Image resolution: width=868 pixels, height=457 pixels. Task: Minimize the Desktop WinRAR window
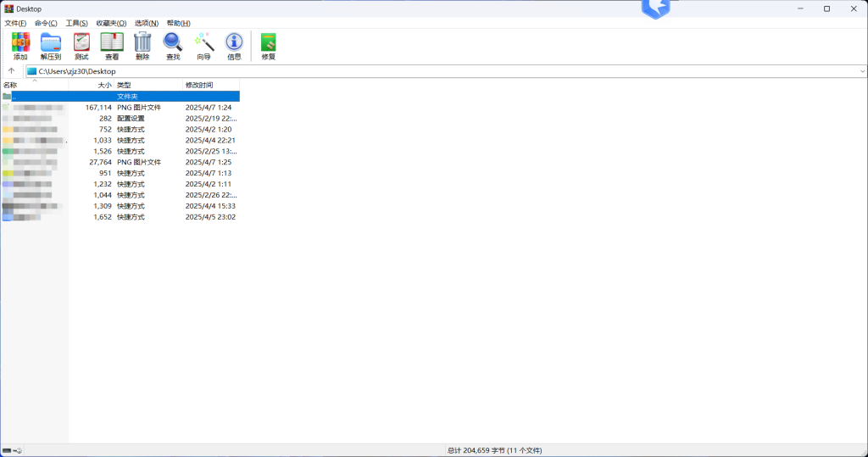800,8
